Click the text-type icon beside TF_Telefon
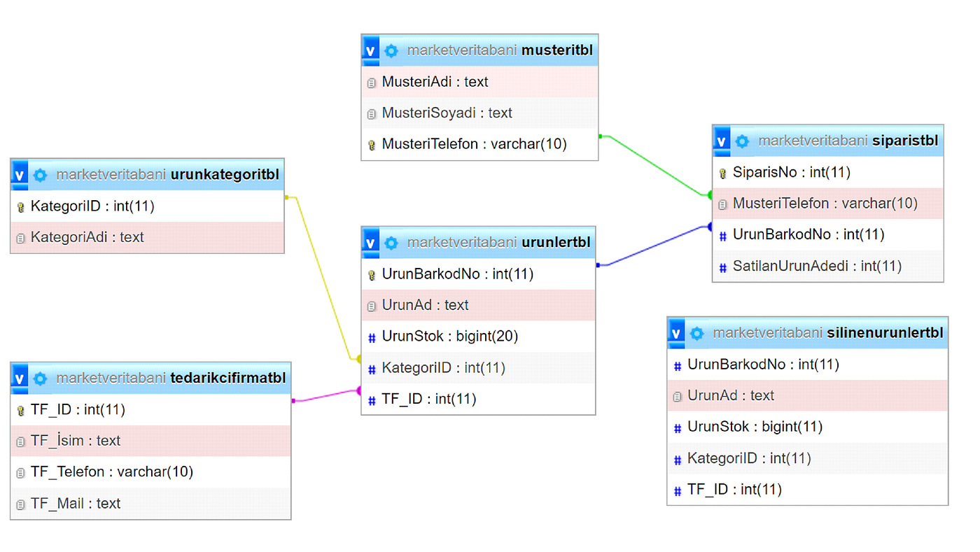 click(20, 473)
